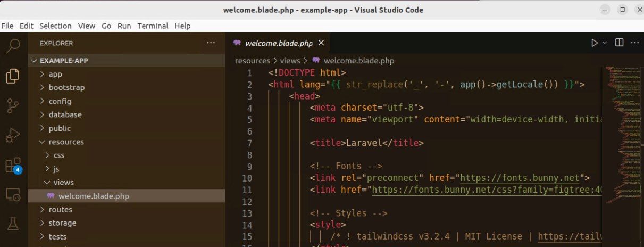
Task: Click the <head> tag line
Action: 304,96
